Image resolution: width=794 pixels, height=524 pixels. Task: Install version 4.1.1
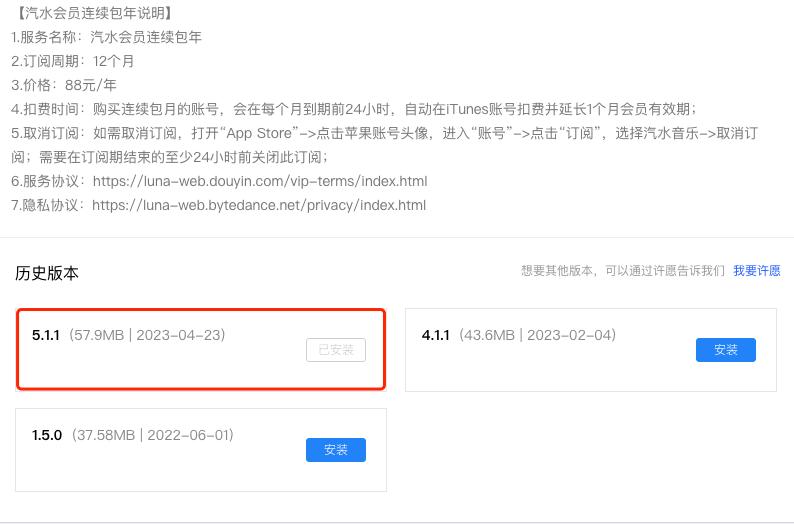point(726,350)
